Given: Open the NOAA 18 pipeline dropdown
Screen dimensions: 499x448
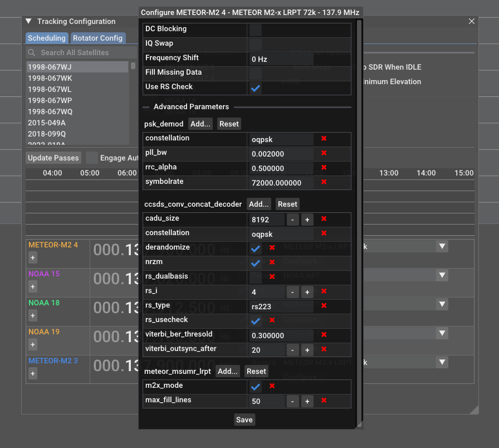Looking at the screenshot, I should [442, 304].
